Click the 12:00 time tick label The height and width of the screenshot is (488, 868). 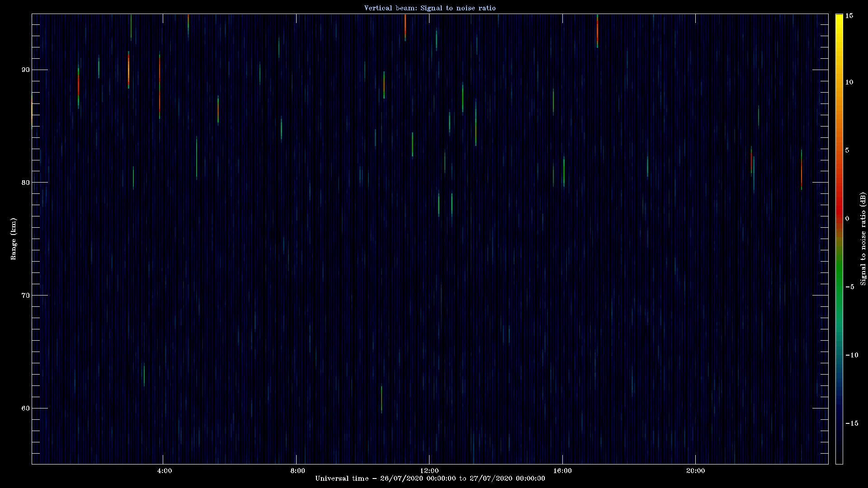pos(429,471)
